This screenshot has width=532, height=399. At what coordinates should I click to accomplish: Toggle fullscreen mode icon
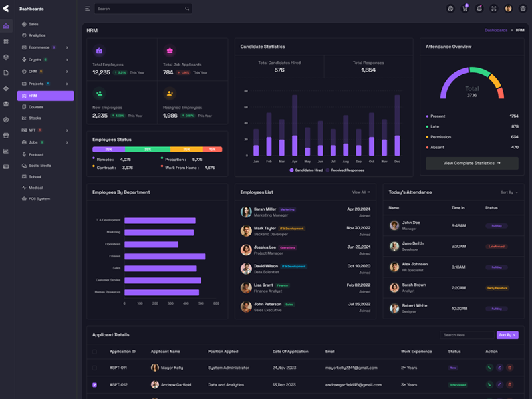494,9
